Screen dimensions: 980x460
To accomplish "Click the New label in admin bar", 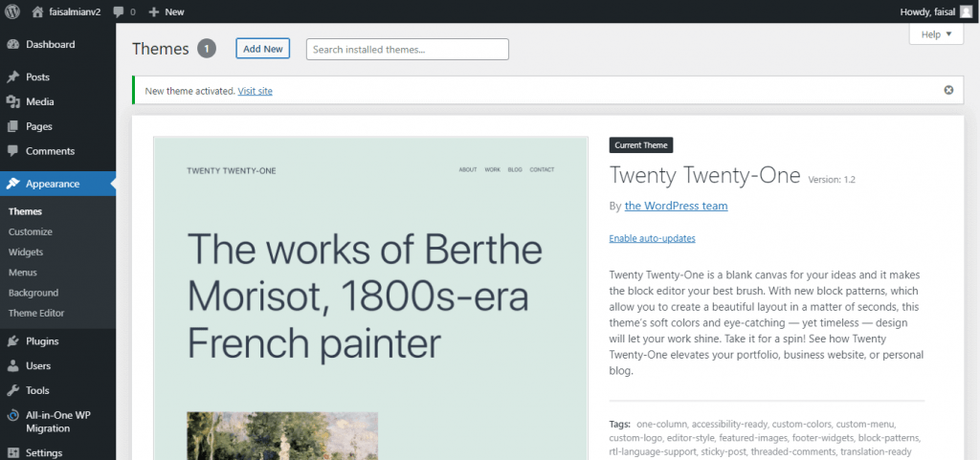I will pyautogui.click(x=174, y=11).
